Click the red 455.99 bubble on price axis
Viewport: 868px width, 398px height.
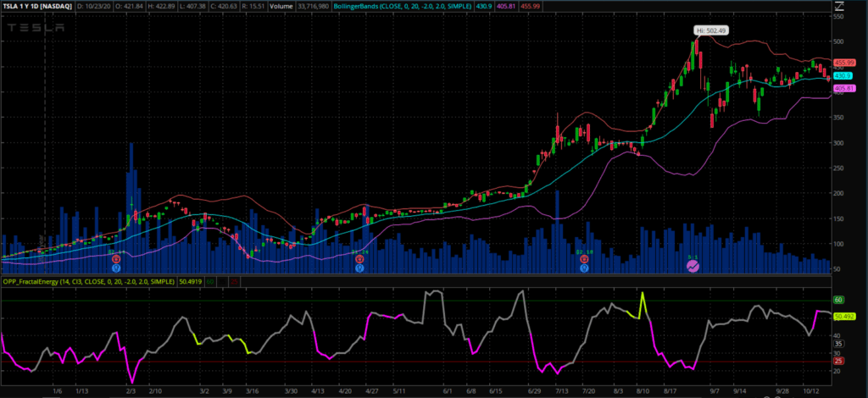(845, 63)
